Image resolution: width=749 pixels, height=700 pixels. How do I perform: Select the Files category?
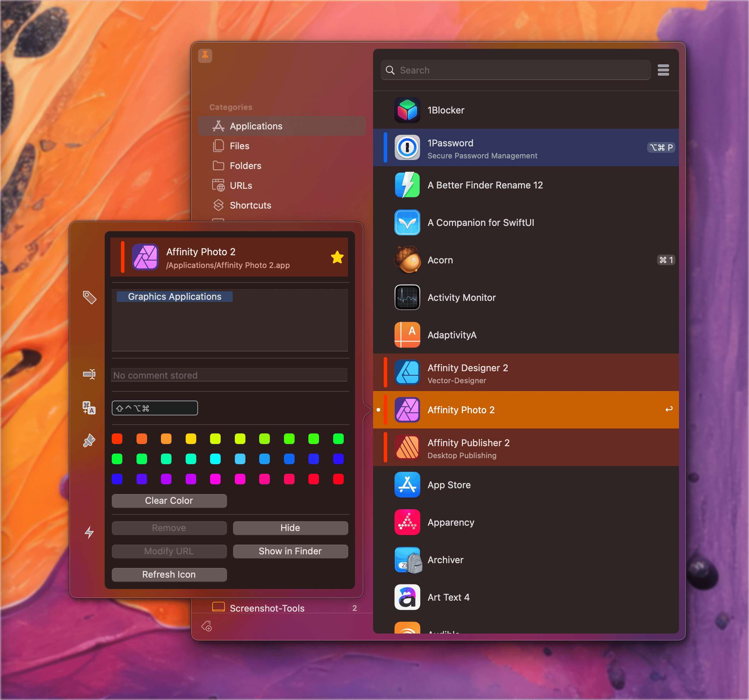click(x=282, y=146)
